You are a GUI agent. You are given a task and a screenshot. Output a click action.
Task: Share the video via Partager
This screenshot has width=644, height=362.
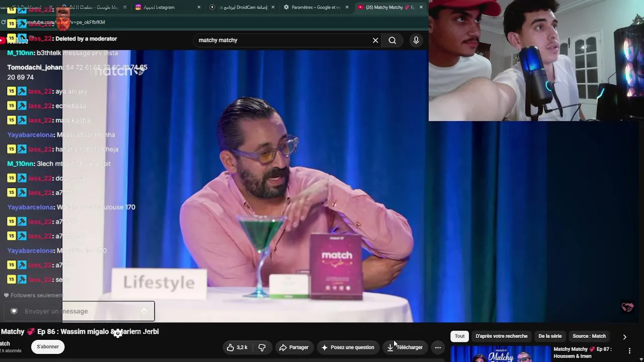[x=294, y=347]
